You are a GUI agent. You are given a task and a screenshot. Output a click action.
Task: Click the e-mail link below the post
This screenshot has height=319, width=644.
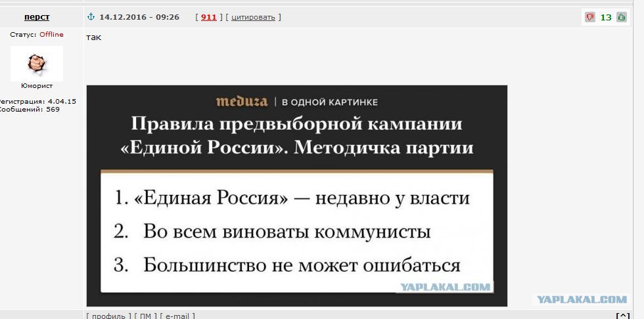177,316
